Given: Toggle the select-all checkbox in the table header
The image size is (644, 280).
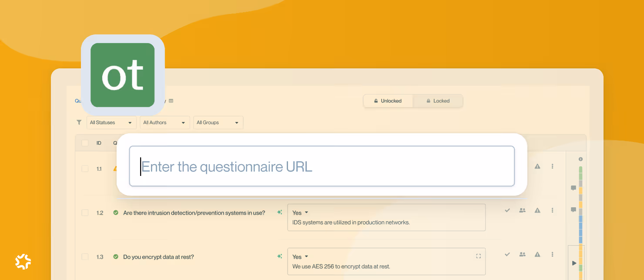Looking at the screenshot, I should (x=85, y=143).
